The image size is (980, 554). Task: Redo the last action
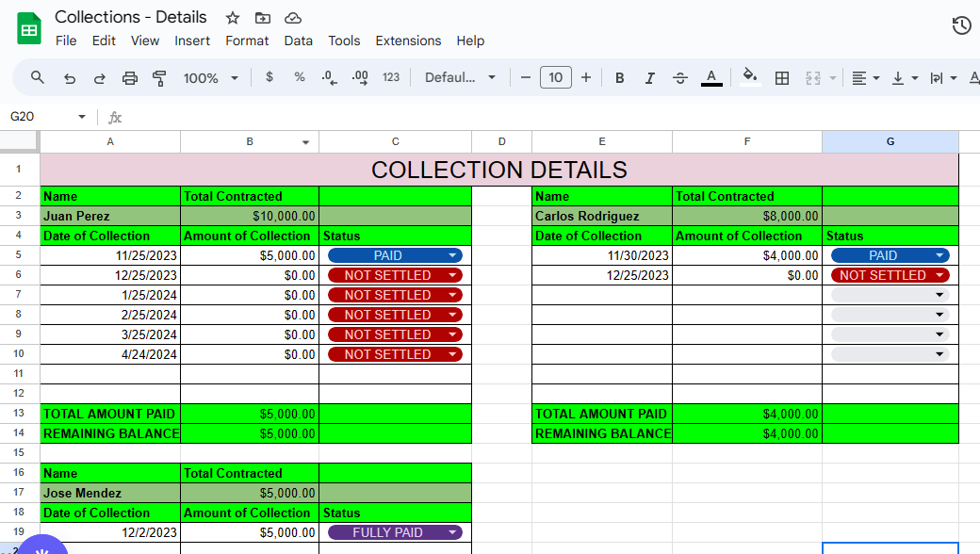point(99,78)
